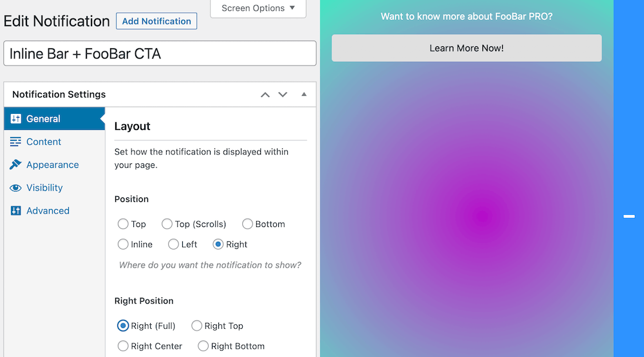Collapse the Notification Settings panel
This screenshot has height=357, width=644.
304,95
